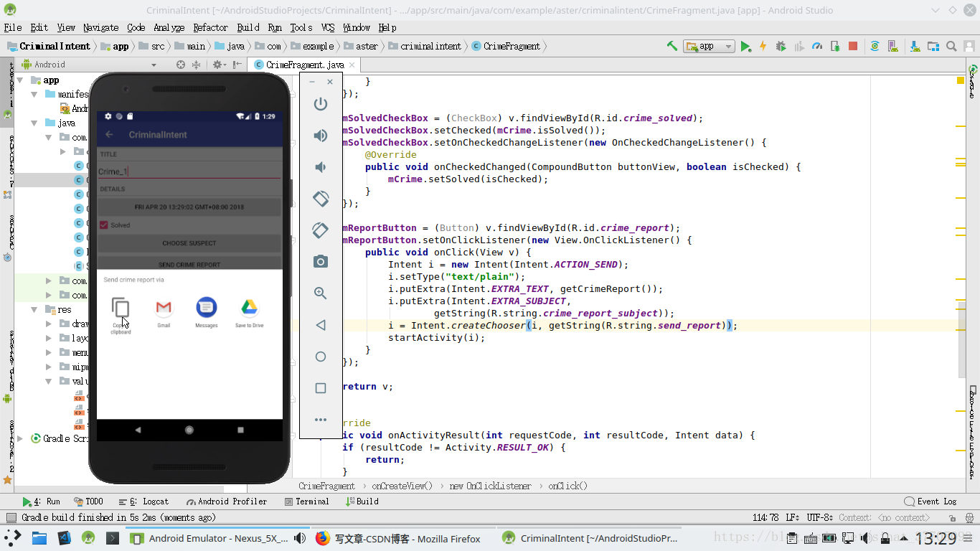
Task: Raise emulator volume with volume up icon
Action: (321, 136)
